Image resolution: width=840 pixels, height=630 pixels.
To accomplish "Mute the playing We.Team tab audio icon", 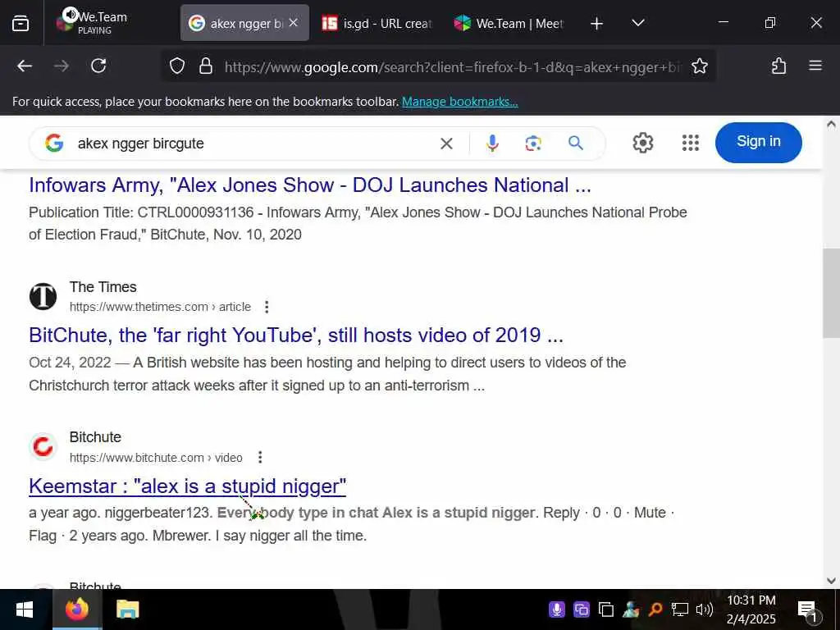I will coord(71,15).
